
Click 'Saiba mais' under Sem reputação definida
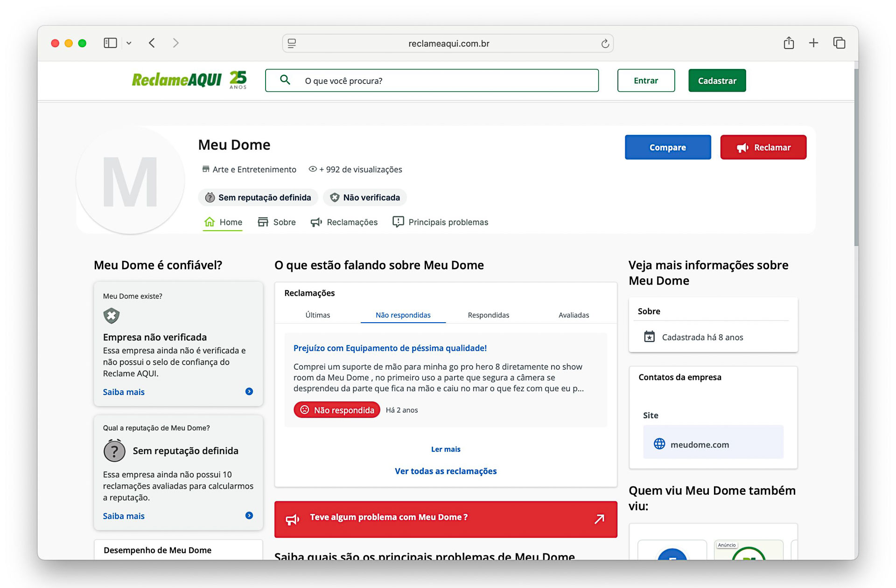pyautogui.click(x=124, y=516)
